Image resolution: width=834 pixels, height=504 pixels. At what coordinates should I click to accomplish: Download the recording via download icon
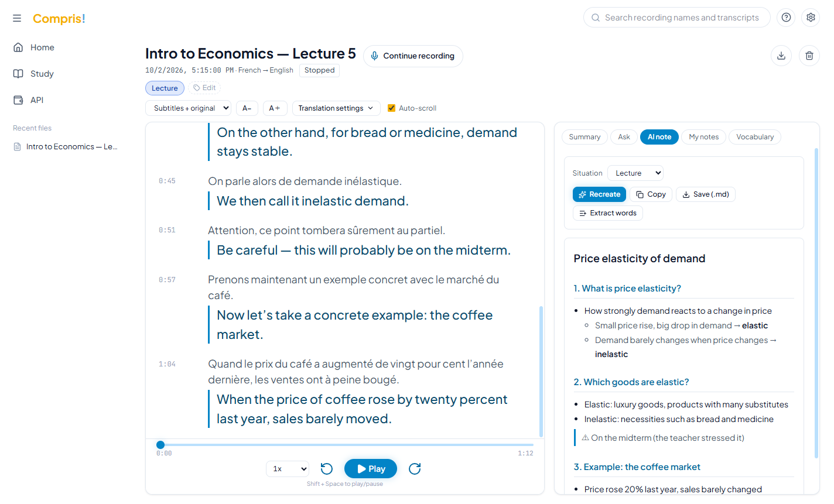point(781,56)
